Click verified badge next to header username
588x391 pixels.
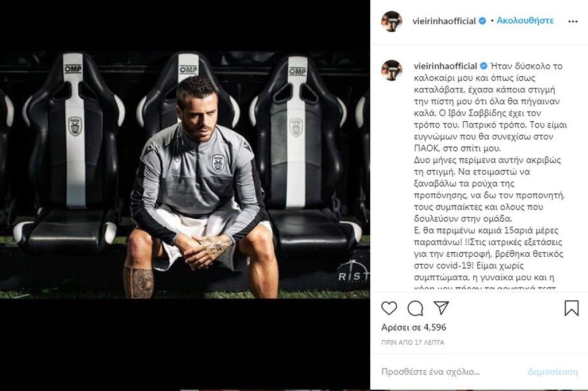click(483, 21)
